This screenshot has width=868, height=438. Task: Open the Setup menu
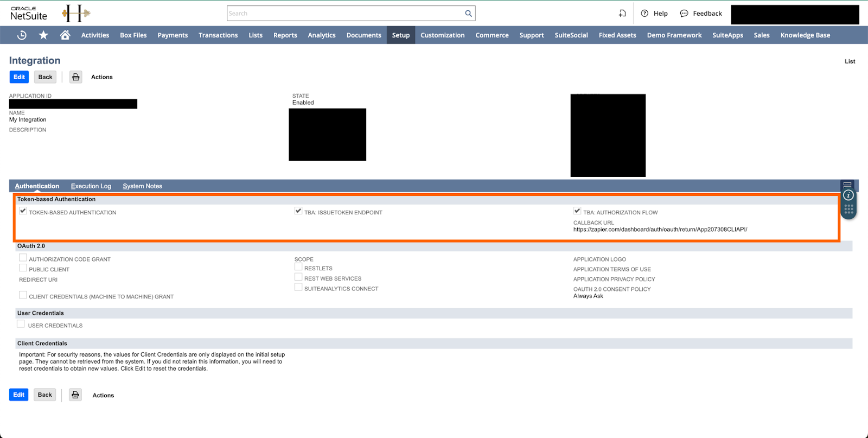(401, 35)
